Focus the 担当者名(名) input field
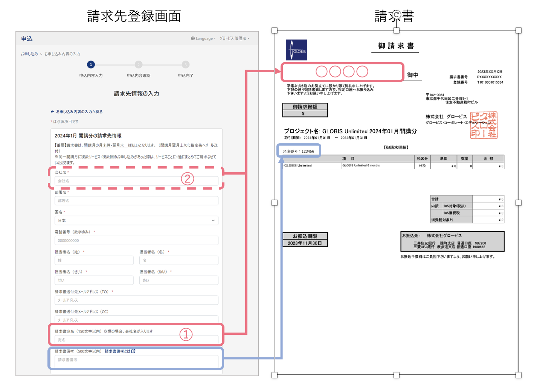This screenshot has height=392, width=534. pyautogui.click(x=179, y=260)
